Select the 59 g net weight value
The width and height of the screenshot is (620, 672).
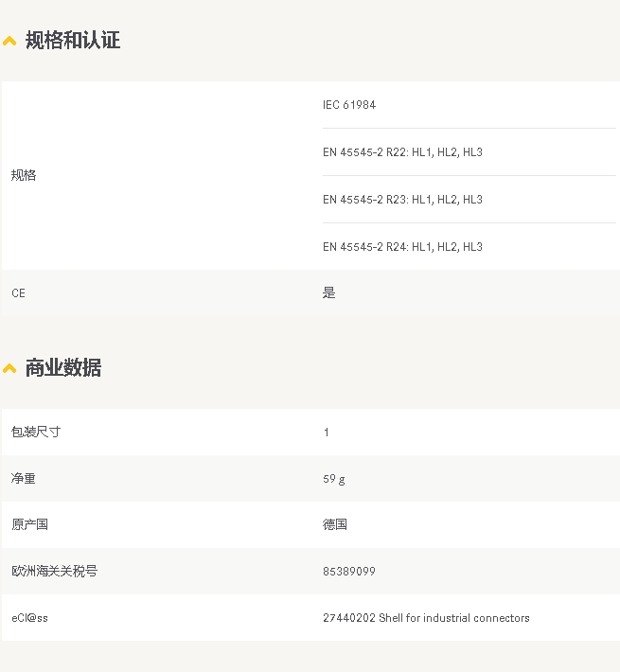pyautogui.click(x=334, y=479)
